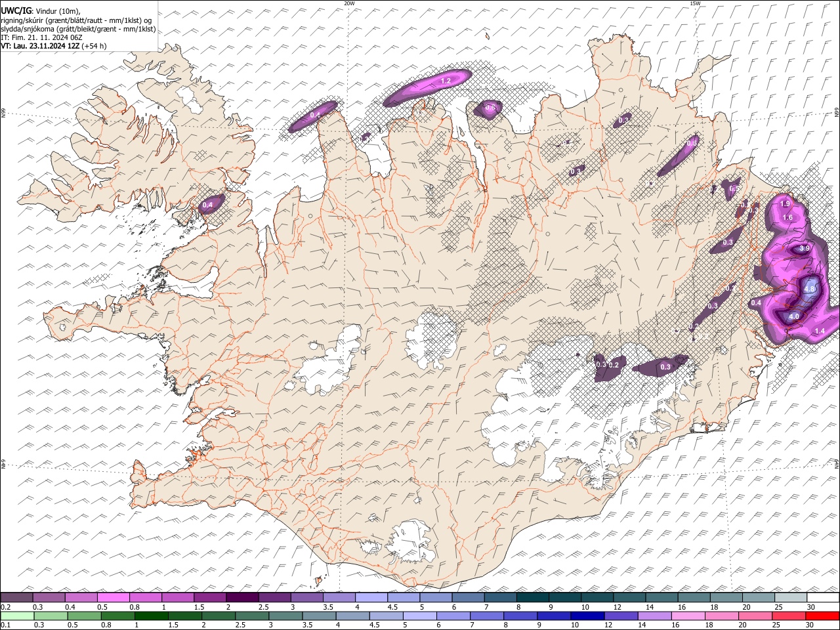840x630 pixels.
Task: Select bottom-row pale green swatch labeled 0.1
Action: [17, 616]
